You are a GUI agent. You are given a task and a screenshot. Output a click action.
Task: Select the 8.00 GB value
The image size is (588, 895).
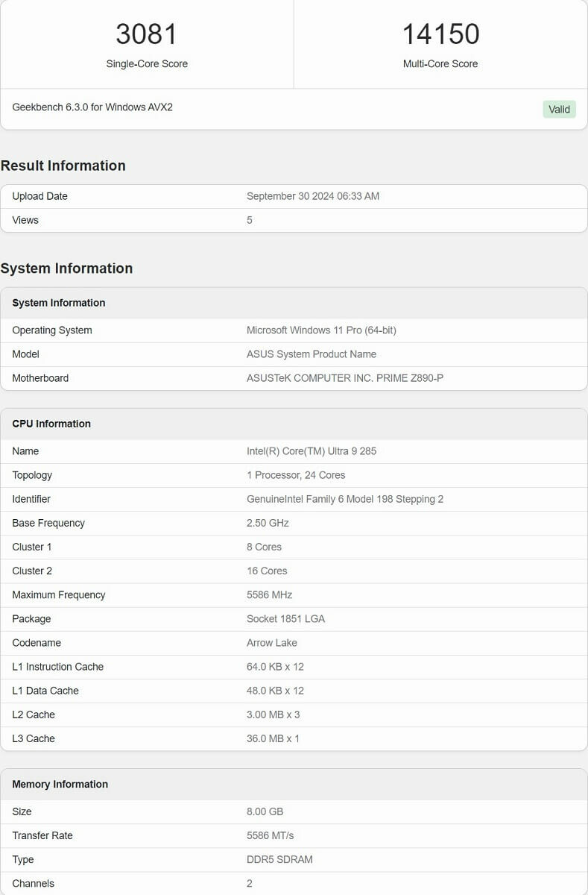pyautogui.click(x=265, y=811)
